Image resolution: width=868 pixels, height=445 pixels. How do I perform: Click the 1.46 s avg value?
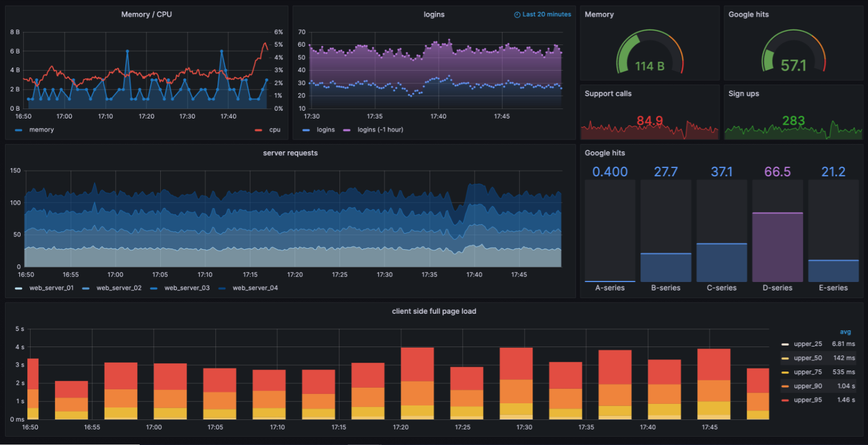click(846, 400)
